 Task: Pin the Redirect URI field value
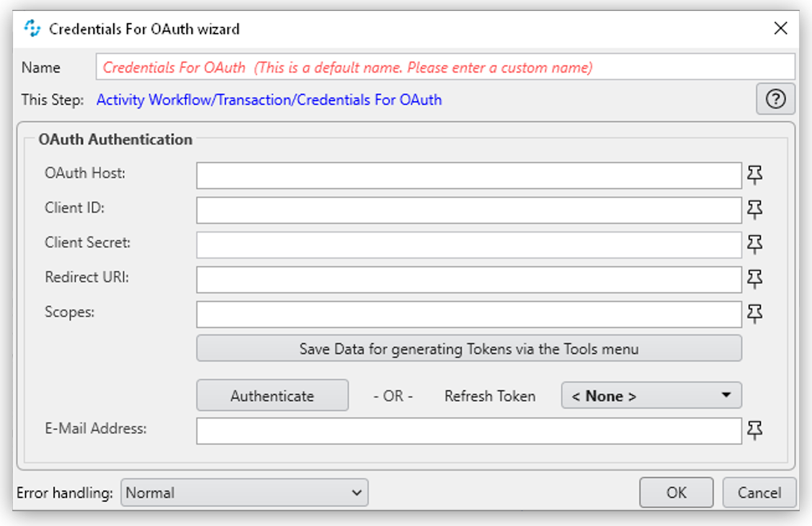coord(754,279)
